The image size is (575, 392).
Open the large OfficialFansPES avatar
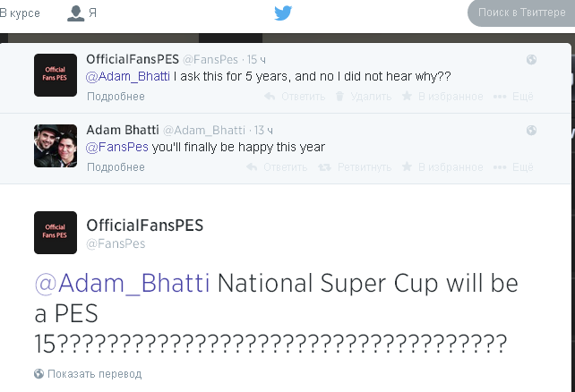click(55, 233)
